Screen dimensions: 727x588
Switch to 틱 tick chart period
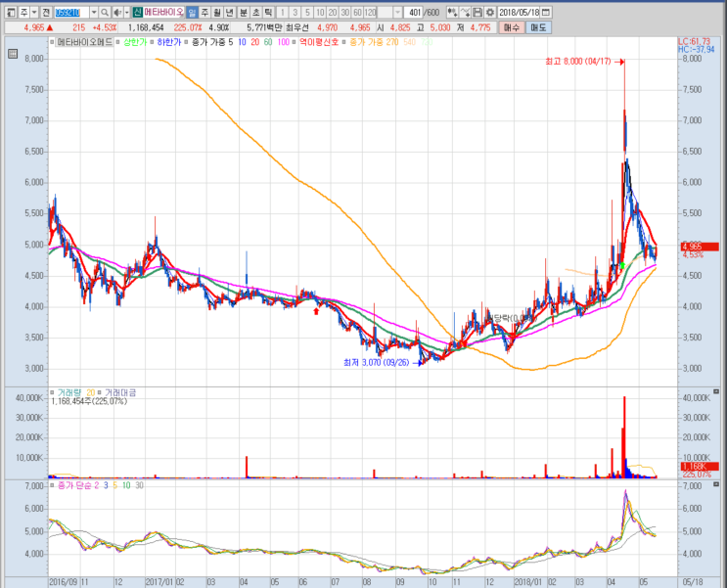coord(268,13)
